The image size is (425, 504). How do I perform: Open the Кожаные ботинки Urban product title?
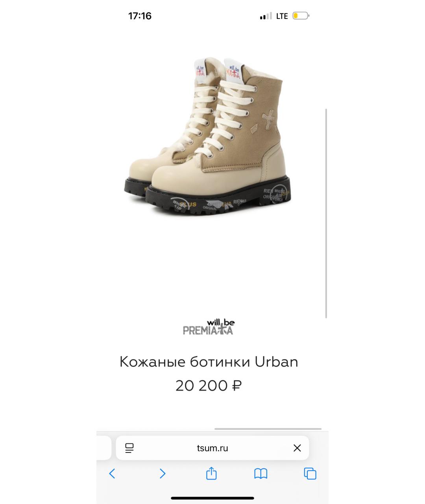tap(209, 361)
